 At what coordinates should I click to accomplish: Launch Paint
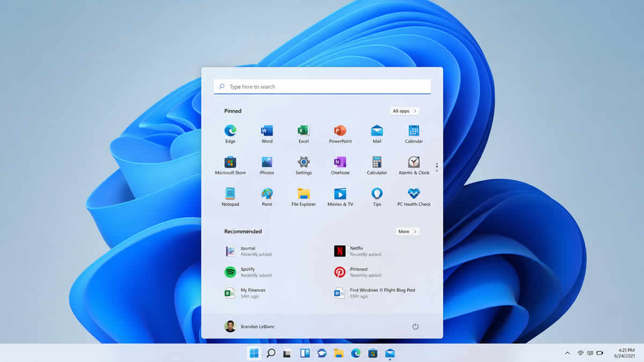[x=267, y=193]
